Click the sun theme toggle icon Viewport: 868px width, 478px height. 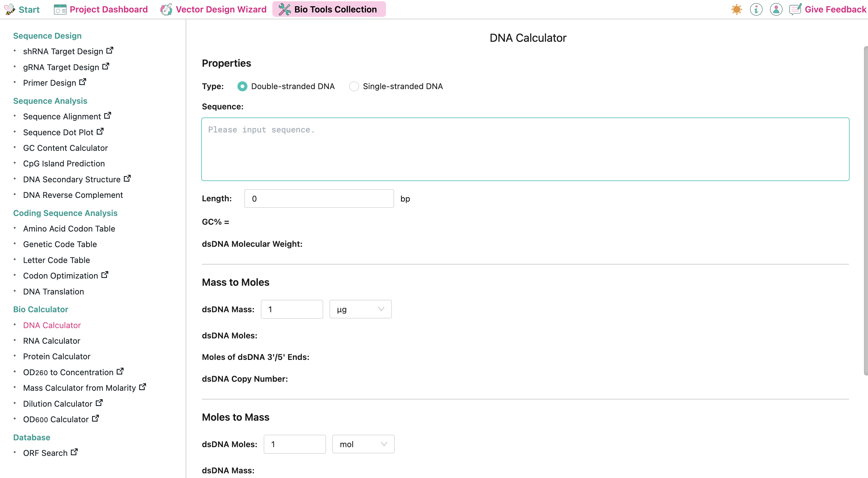click(736, 9)
